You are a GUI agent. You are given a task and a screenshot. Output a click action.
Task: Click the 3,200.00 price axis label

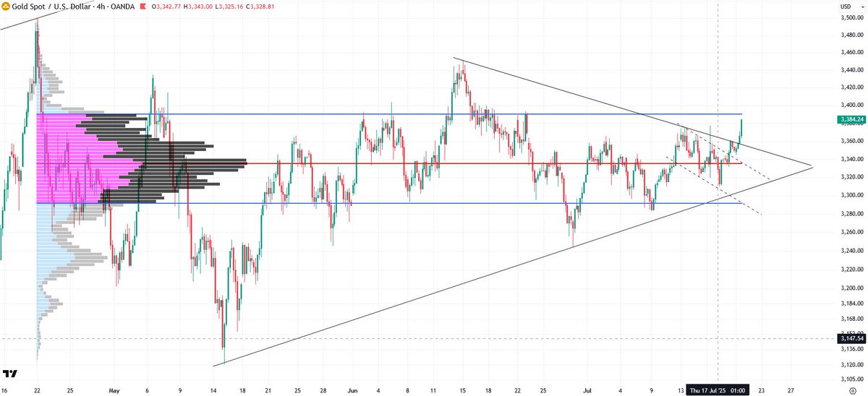tap(851, 288)
